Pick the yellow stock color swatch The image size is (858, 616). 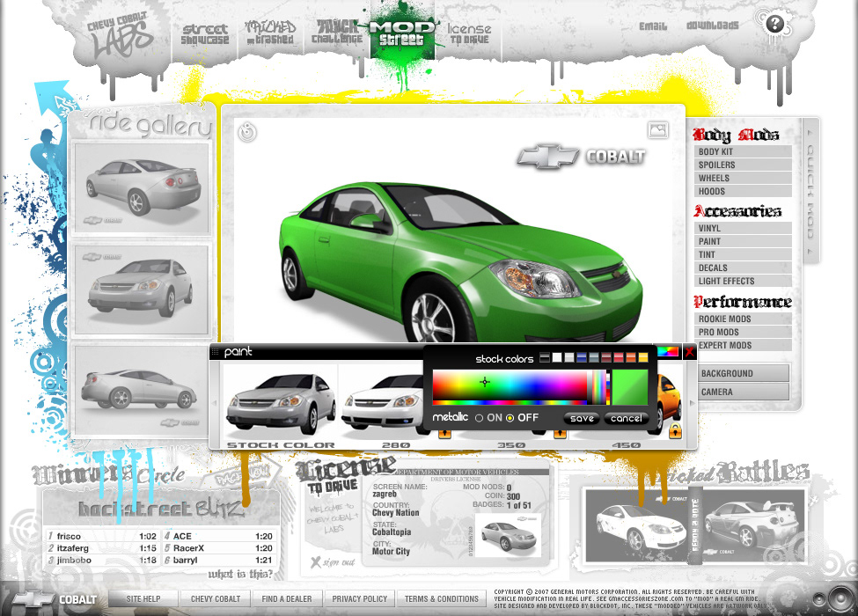643,357
